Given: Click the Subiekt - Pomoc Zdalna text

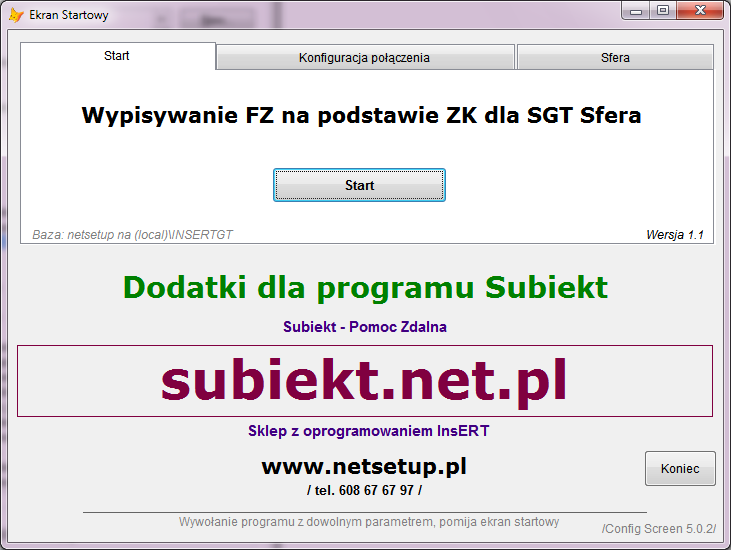Looking at the screenshot, I should (365, 327).
